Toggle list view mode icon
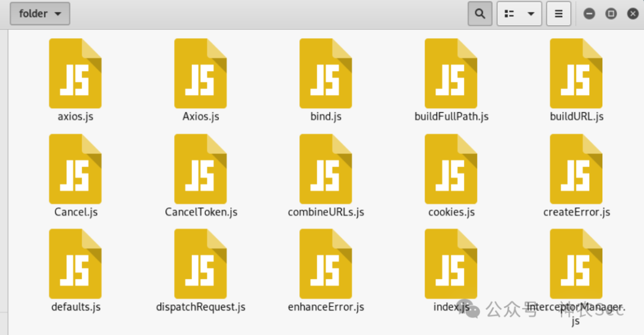 pyautogui.click(x=509, y=14)
